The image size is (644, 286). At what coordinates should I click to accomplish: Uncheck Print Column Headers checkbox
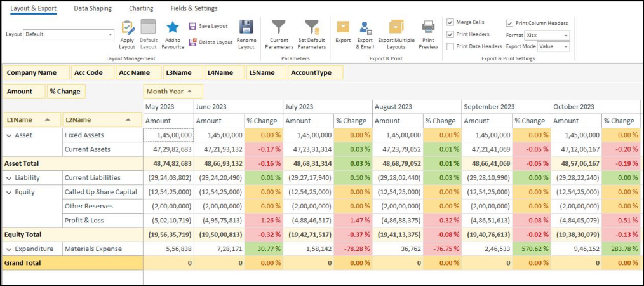509,23
